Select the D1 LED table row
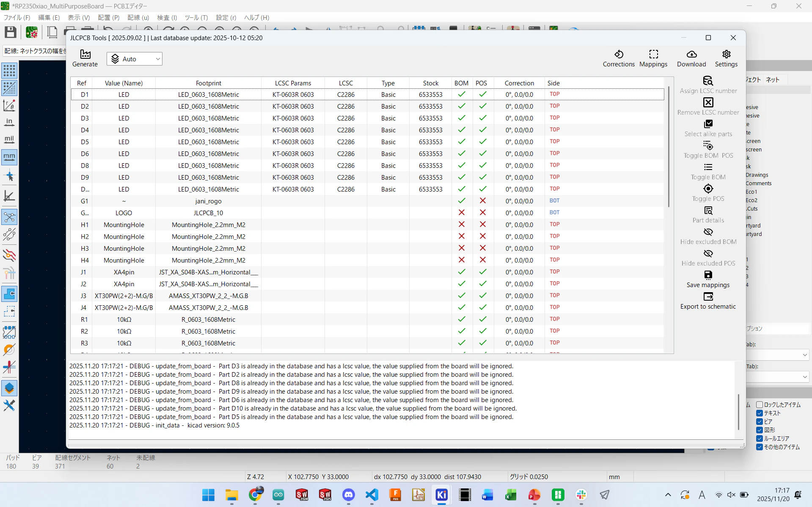The height and width of the screenshot is (507, 812). point(367,94)
